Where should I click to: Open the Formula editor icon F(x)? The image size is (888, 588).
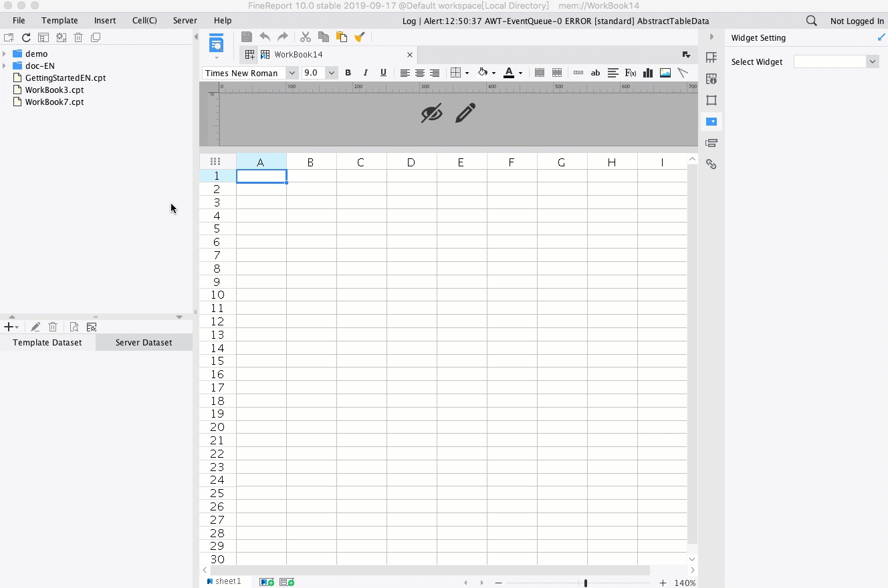tap(631, 73)
